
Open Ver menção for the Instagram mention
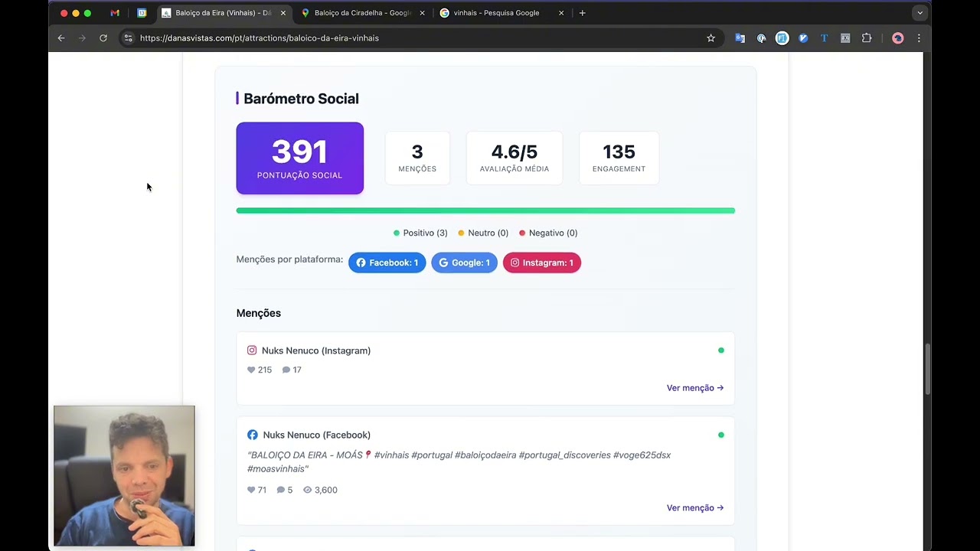(x=695, y=388)
